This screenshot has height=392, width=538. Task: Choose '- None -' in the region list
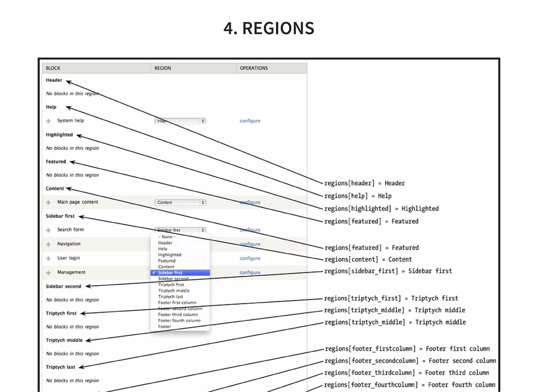(x=167, y=237)
